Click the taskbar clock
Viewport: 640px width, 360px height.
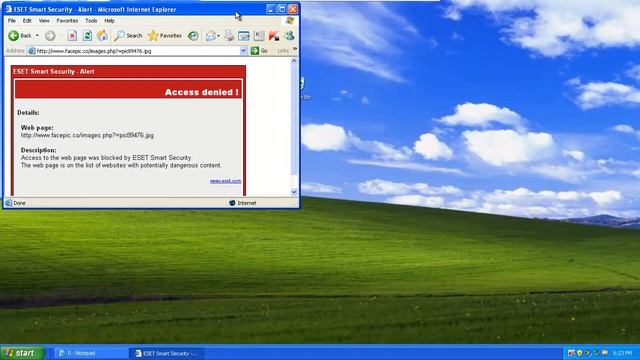[622, 353]
